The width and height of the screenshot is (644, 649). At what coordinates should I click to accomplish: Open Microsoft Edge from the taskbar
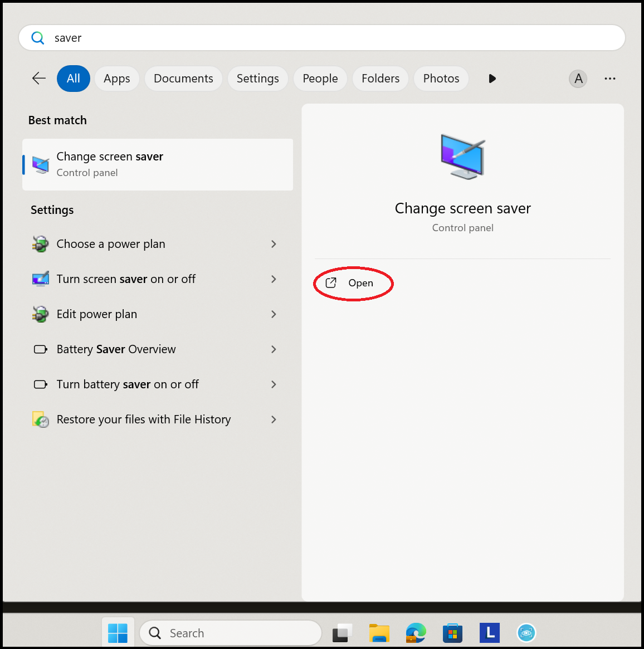tap(416, 633)
